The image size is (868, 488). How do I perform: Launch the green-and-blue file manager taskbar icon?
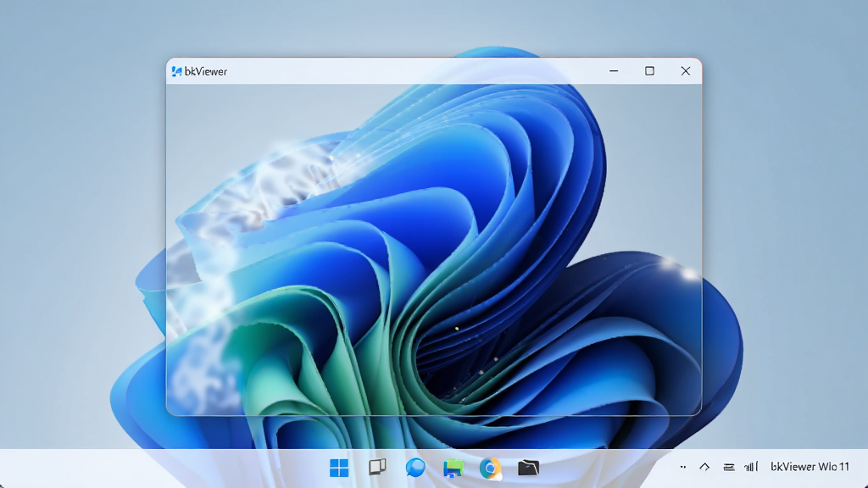453,469
